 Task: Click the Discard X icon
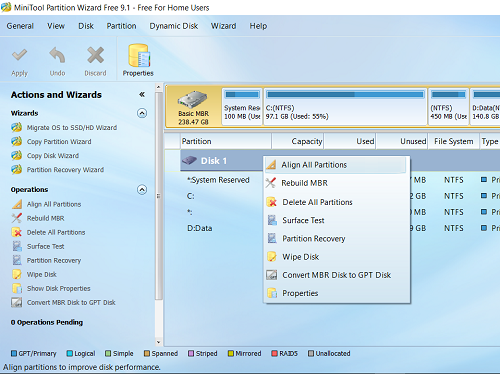(x=96, y=55)
